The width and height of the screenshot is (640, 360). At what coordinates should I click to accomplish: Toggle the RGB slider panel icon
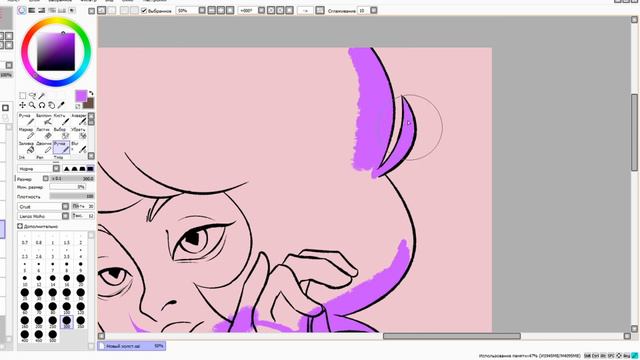coord(31,10)
